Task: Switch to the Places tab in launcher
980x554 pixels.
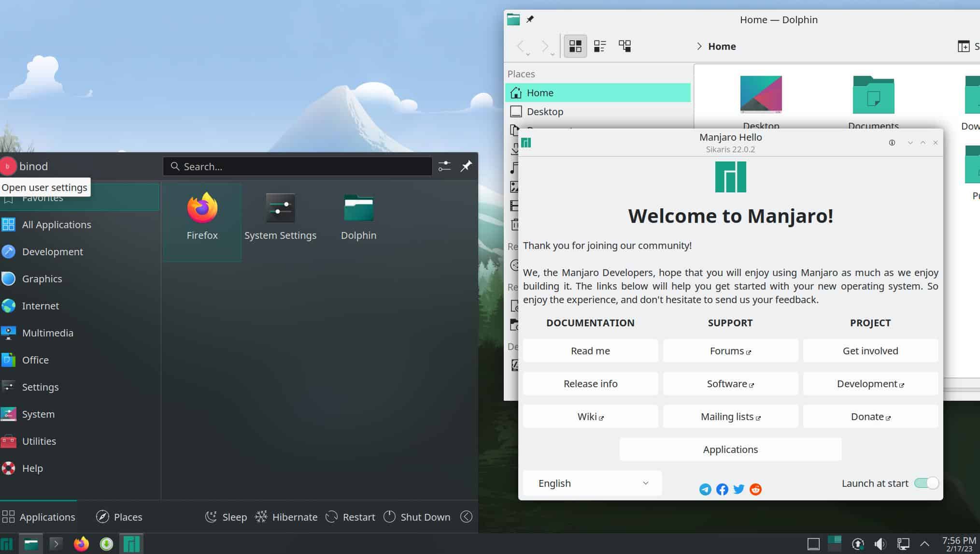Action: pyautogui.click(x=119, y=517)
